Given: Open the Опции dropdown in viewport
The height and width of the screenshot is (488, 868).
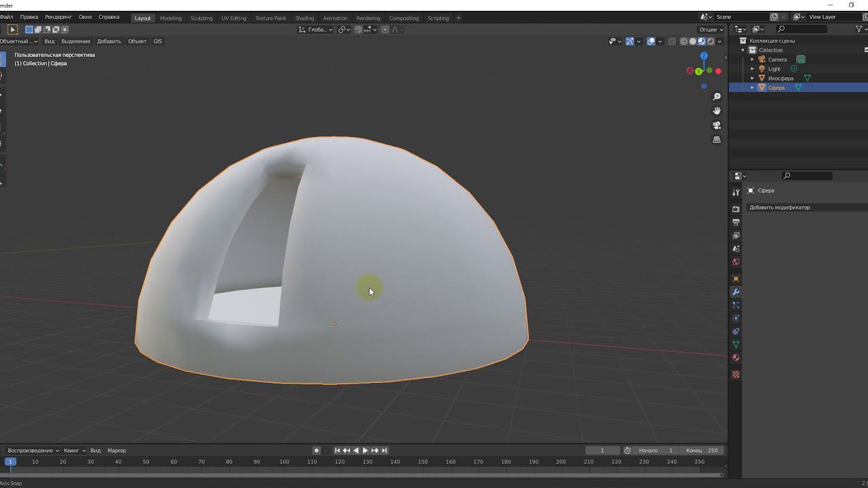Looking at the screenshot, I should click(711, 30).
